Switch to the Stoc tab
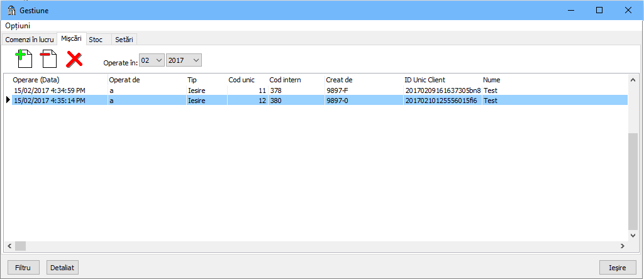Viewport: 644px width, 279px height. (x=96, y=39)
